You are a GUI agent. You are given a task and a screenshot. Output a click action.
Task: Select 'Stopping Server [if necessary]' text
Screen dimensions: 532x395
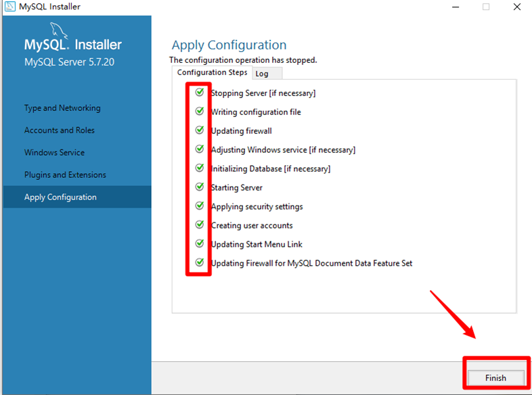[x=263, y=93]
